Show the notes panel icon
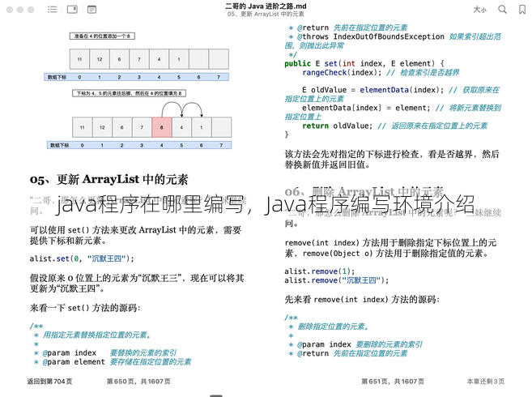 [x=92, y=10]
